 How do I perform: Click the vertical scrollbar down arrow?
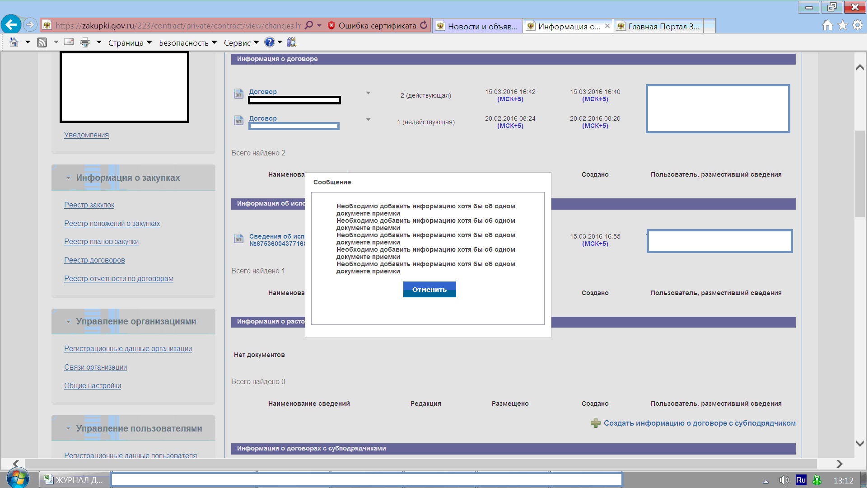(x=859, y=444)
